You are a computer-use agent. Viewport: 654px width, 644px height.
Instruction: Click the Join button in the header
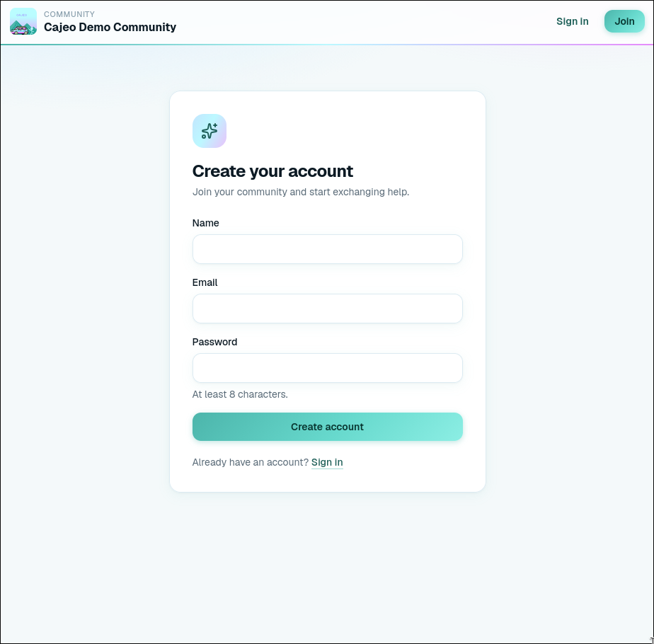[624, 21]
